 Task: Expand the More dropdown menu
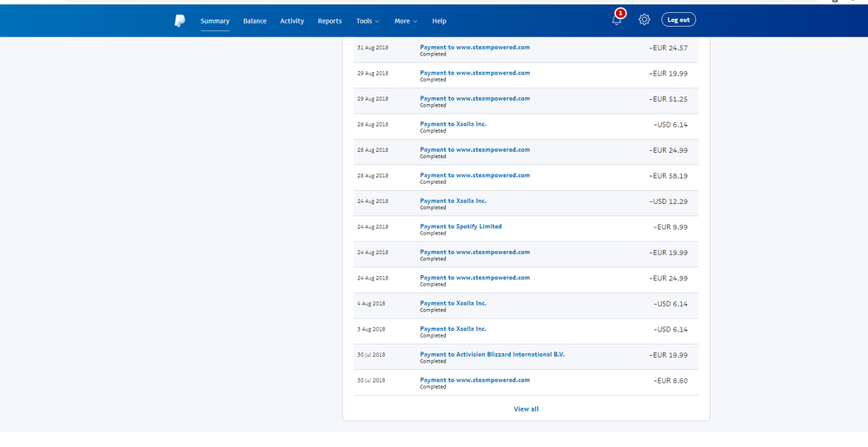[406, 21]
